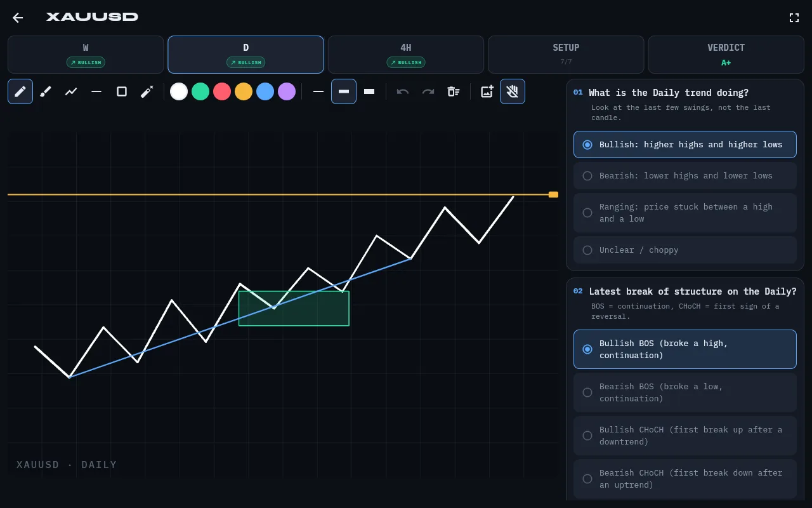
Task: Choose the red color swatch
Action: tap(222, 91)
